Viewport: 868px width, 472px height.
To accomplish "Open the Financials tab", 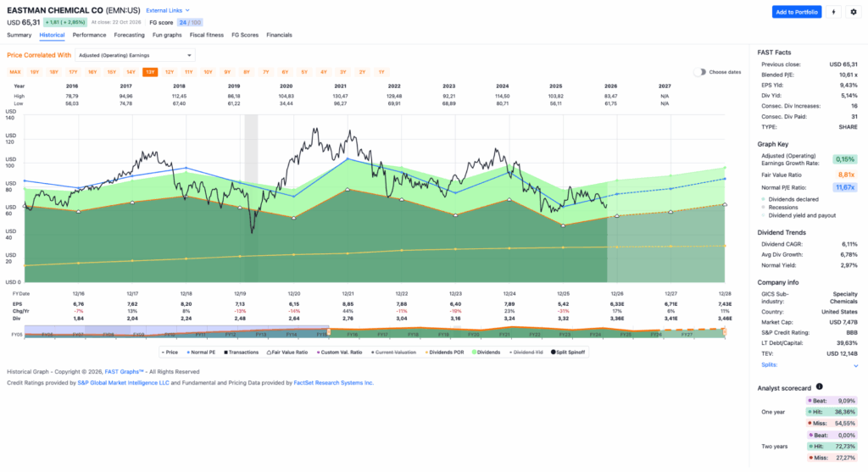I will pyautogui.click(x=279, y=35).
